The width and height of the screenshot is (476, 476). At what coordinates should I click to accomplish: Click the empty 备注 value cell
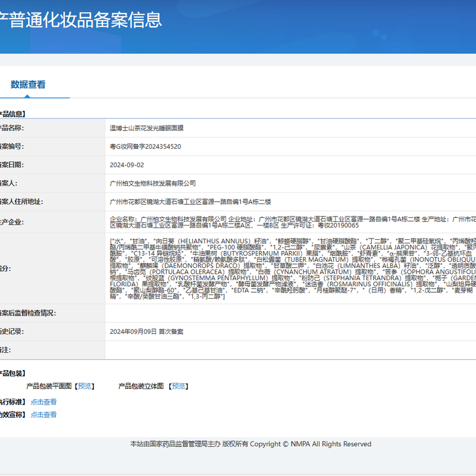pos(286,350)
